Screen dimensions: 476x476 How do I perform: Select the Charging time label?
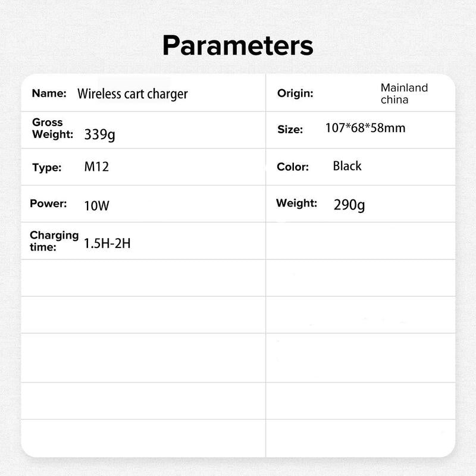click(54, 241)
